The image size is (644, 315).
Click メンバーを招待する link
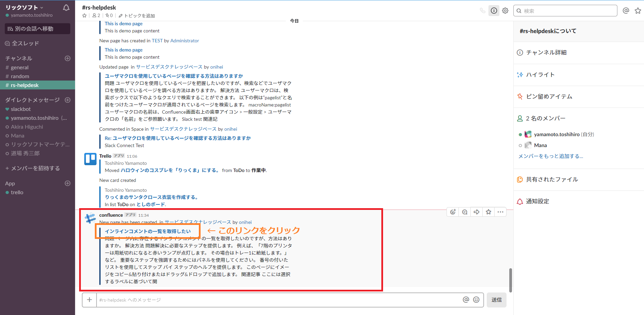[x=33, y=168]
